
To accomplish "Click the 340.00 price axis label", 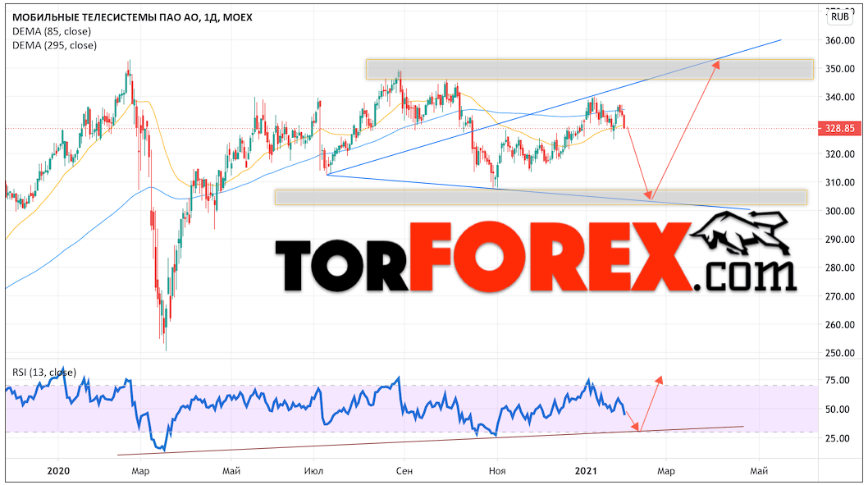I will (840, 97).
